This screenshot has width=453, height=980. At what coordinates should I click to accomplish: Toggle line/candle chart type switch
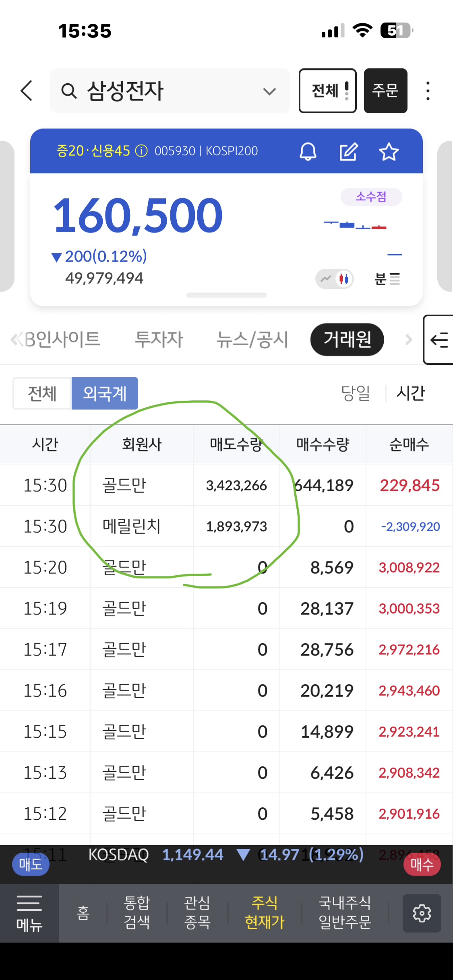(x=335, y=278)
